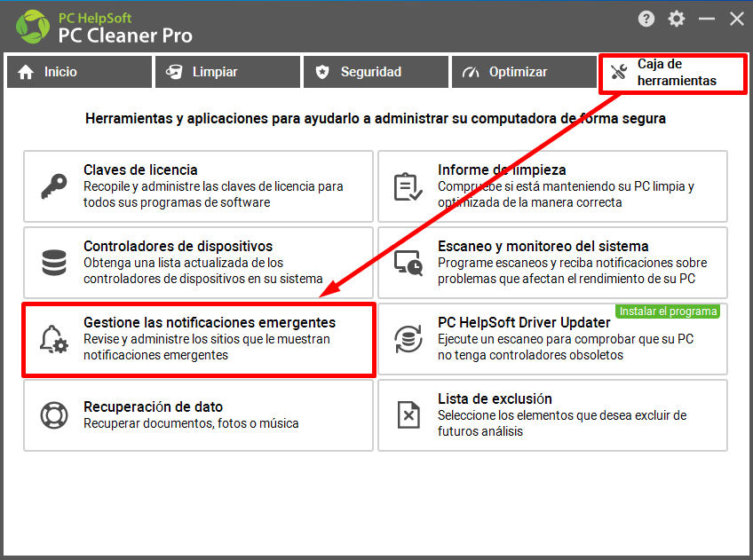Click the PC Cleaner Pro leaf logo
Screen dimensions: 753x560
33,27
